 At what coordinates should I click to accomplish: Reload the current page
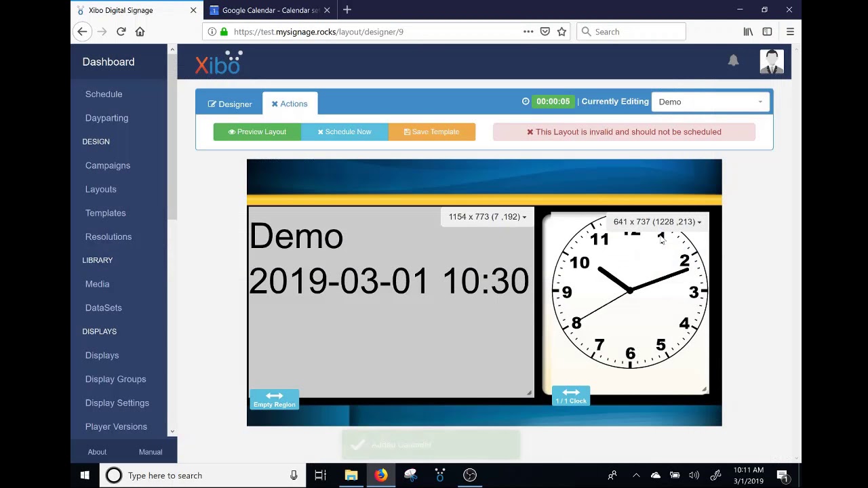pyautogui.click(x=121, y=31)
